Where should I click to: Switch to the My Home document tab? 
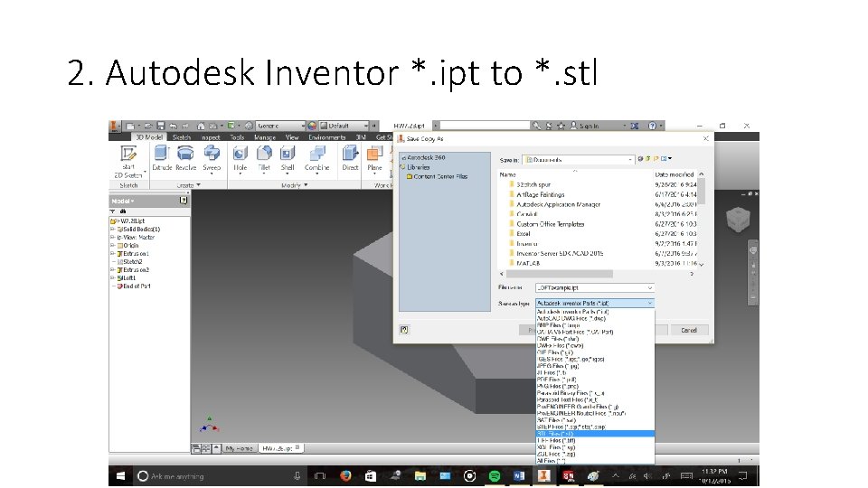pos(239,448)
